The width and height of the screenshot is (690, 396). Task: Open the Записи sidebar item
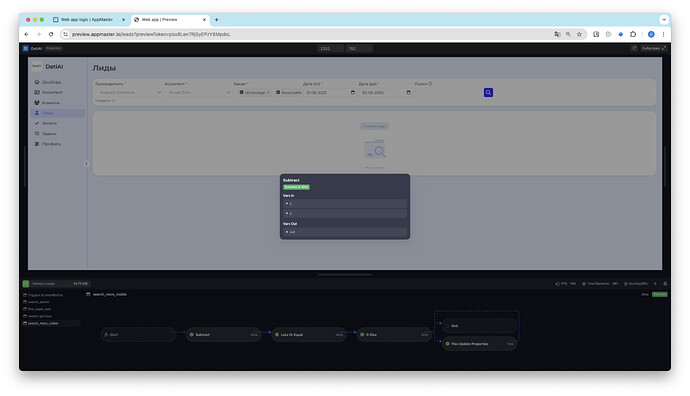pyautogui.click(x=57, y=123)
